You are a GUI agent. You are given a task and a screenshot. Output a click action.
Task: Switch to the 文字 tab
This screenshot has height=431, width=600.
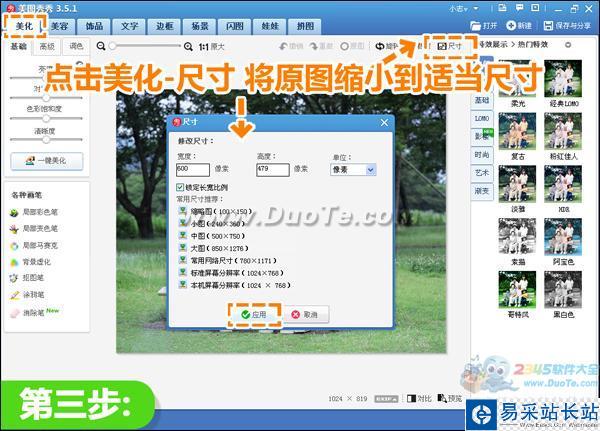[x=129, y=26]
